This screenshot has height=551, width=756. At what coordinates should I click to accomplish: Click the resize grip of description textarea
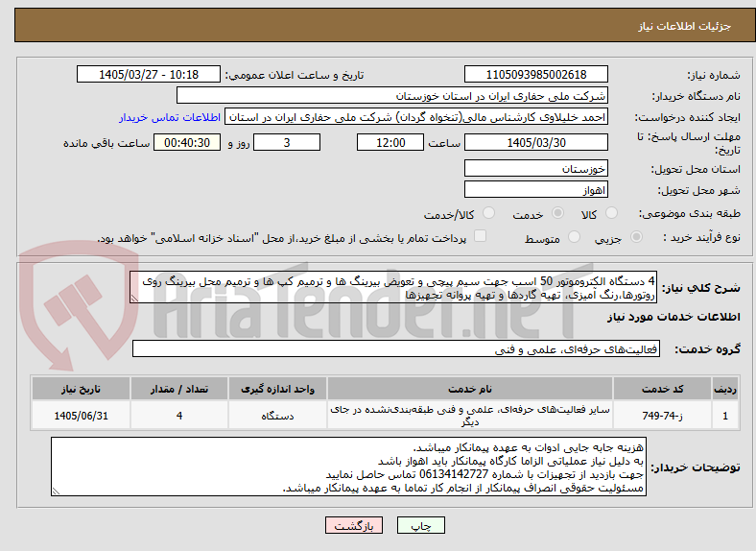click(x=134, y=299)
